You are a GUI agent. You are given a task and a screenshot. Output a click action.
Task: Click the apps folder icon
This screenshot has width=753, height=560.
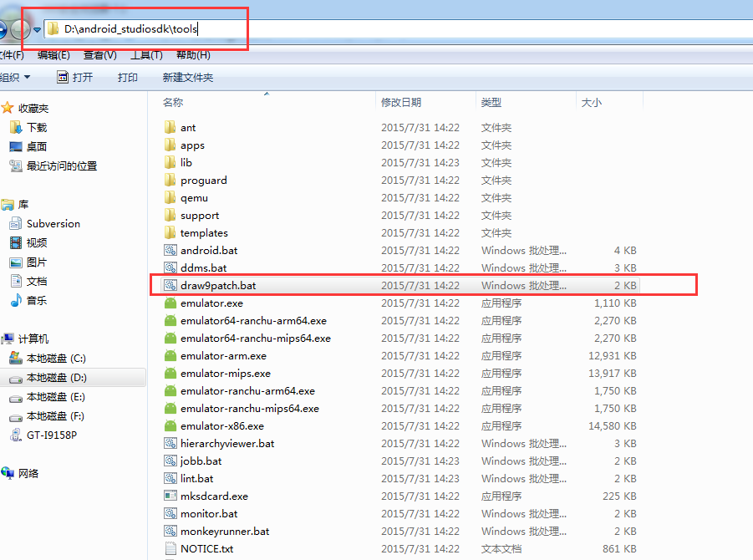click(x=170, y=145)
